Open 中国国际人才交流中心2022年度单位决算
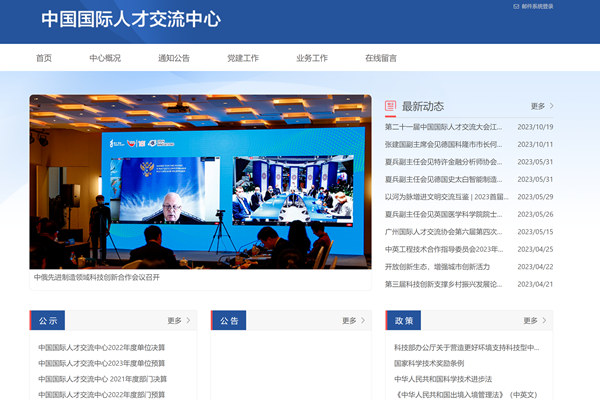600x400 pixels. tap(101, 348)
